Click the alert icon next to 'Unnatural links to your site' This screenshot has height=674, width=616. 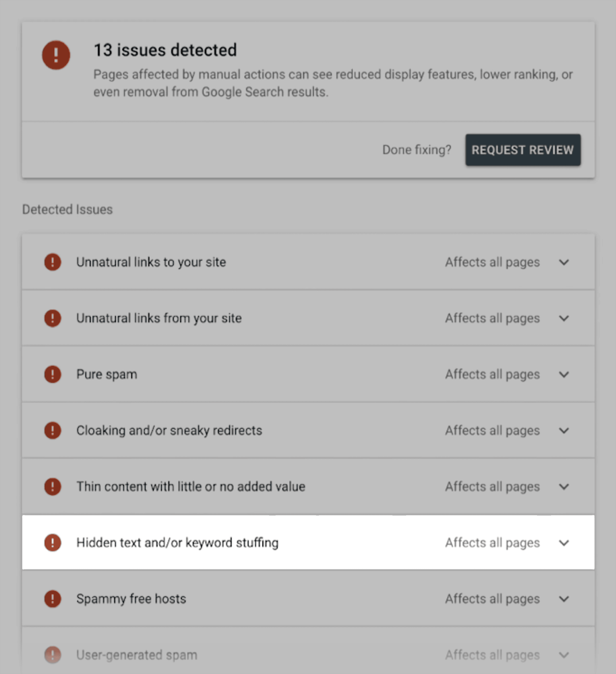[52, 262]
